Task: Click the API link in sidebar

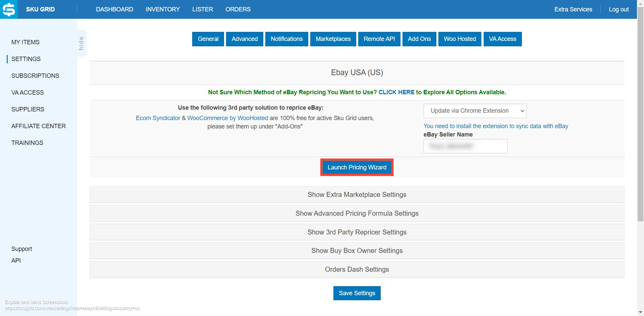Action: click(16, 261)
